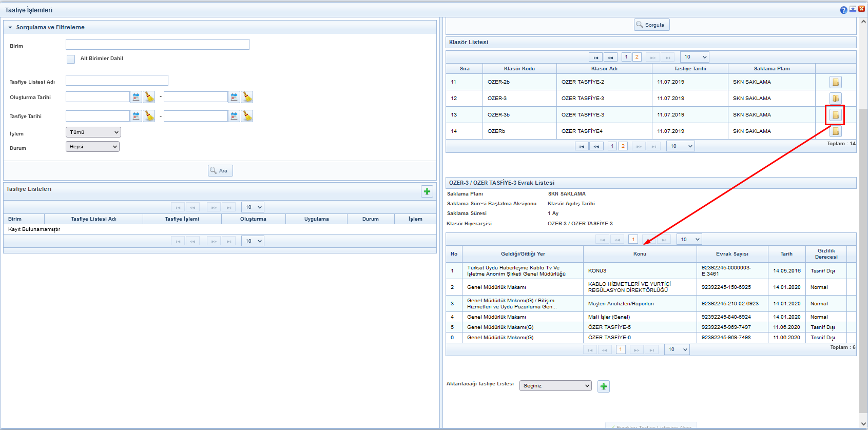
Task: Clear Tasfiye Tarihi start date with broom icon
Action: point(149,116)
